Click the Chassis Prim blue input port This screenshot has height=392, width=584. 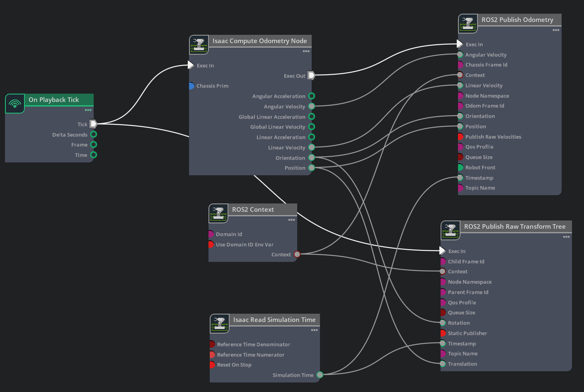(x=191, y=86)
